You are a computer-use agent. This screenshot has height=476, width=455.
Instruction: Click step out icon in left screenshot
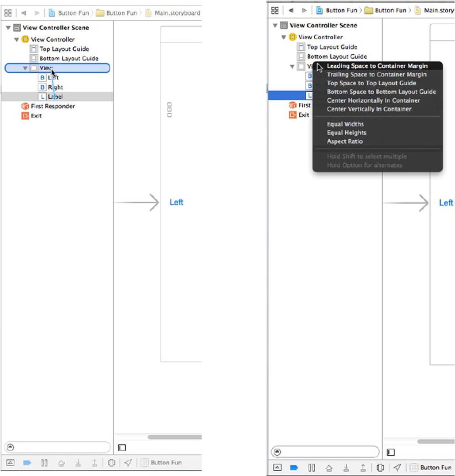94,463
